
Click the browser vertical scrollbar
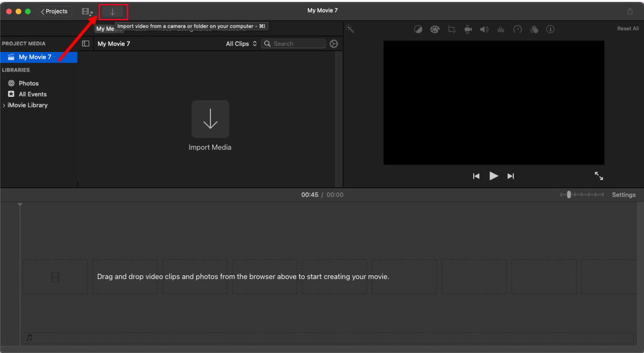(x=339, y=119)
